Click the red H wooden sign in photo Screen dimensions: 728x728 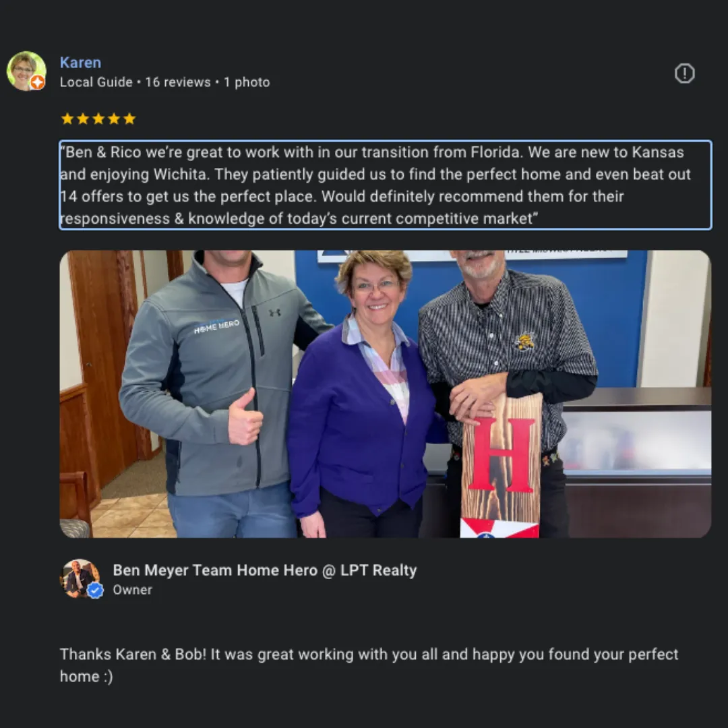[x=501, y=466]
